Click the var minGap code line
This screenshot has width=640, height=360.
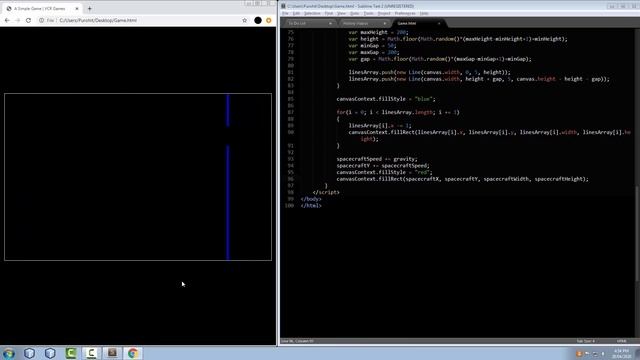372,46
